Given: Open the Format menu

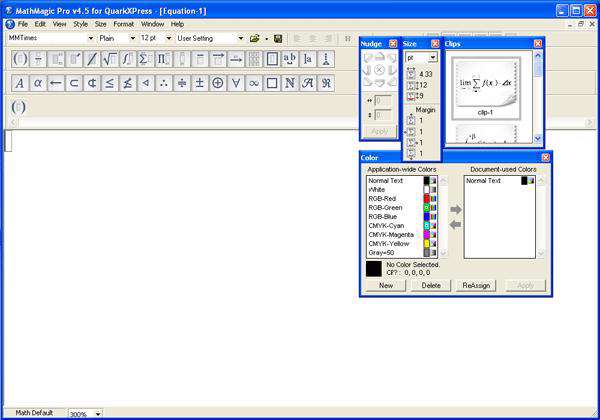Looking at the screenshot, I should pos(124,24).
